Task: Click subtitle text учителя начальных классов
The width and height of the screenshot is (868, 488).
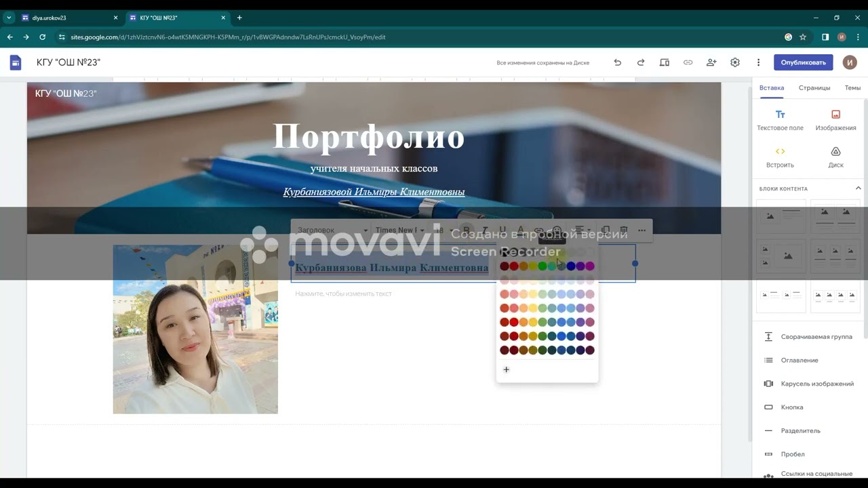Action: point(374,168)
